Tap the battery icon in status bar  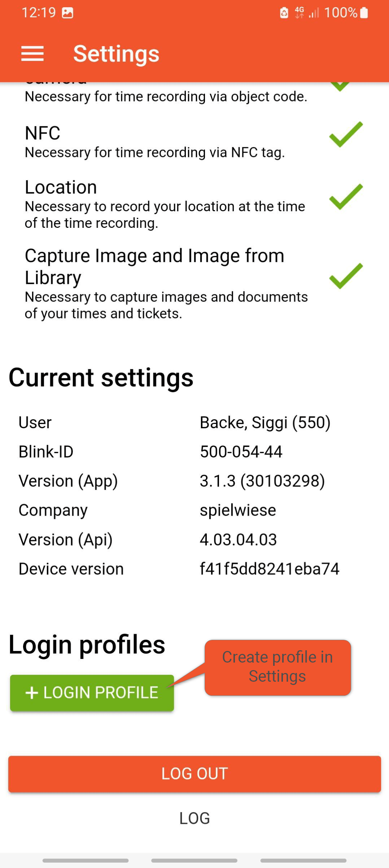point(364,13)
